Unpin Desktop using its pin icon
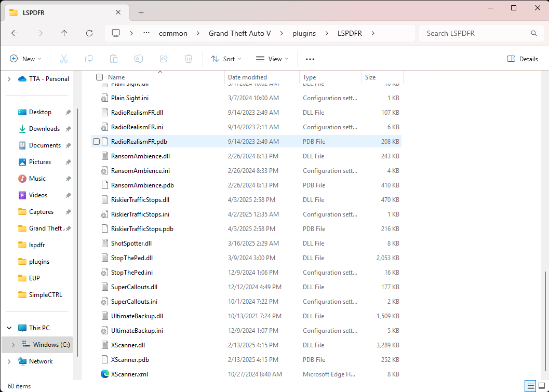This screenshot has width=549, height=392. (x=68, y=112)
